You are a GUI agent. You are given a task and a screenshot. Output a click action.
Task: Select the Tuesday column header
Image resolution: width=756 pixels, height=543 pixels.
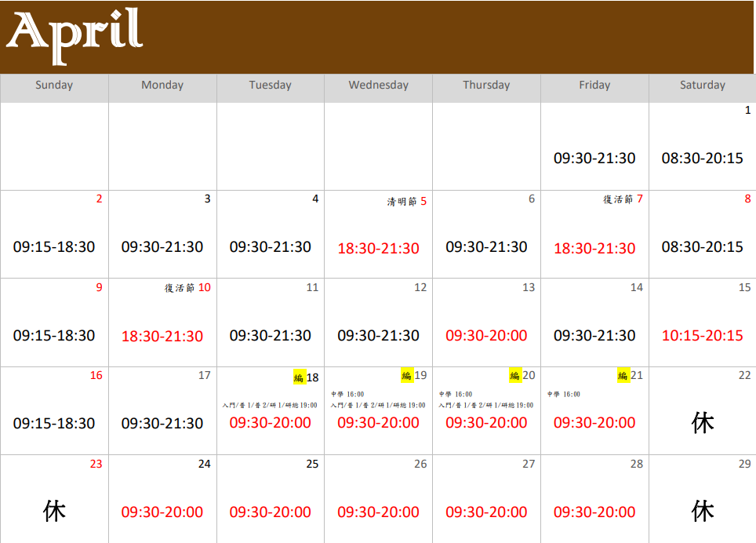click(270, 85)
